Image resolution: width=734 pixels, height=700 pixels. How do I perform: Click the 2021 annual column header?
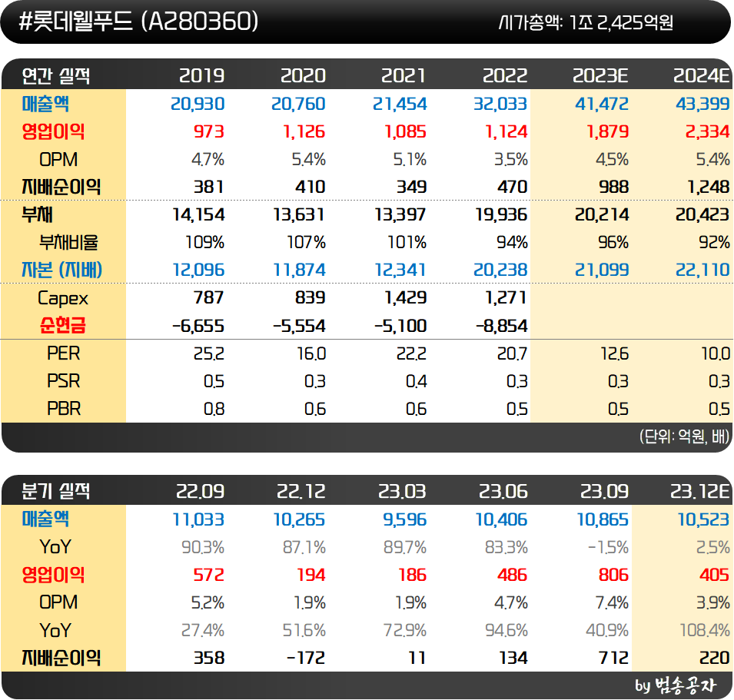pos(404,76)
